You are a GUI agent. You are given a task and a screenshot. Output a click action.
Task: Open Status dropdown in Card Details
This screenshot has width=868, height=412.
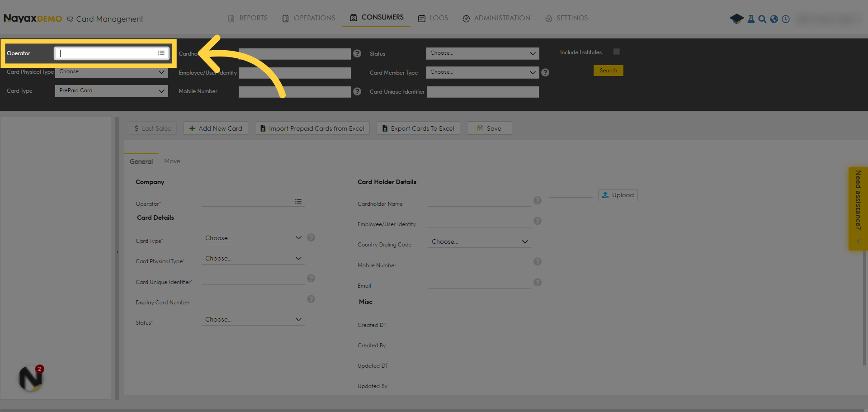click(x=253, y=319)
